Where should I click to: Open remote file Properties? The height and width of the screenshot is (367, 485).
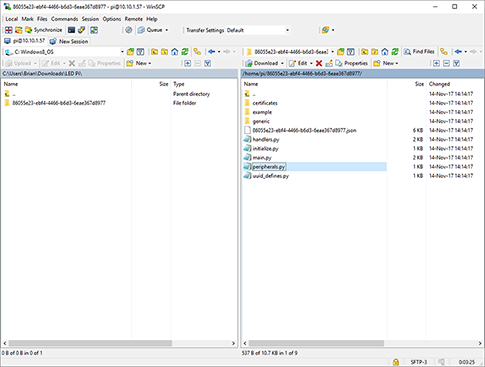[x=352, y=63]
